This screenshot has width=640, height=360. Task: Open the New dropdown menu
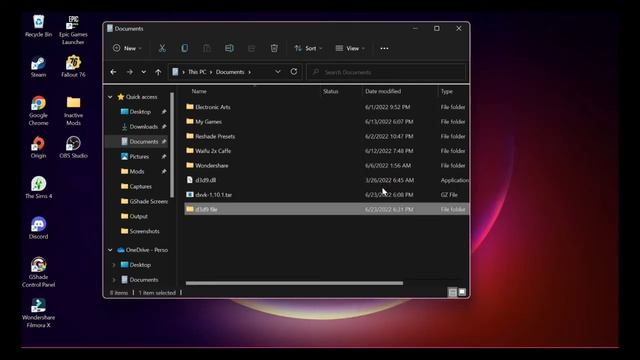tap(127, 48)
